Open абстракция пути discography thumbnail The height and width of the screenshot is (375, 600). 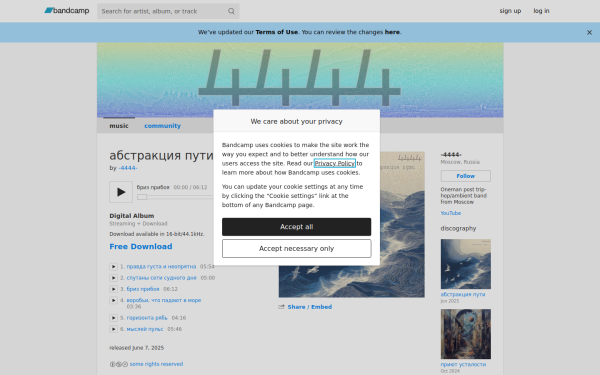(466, 264)
